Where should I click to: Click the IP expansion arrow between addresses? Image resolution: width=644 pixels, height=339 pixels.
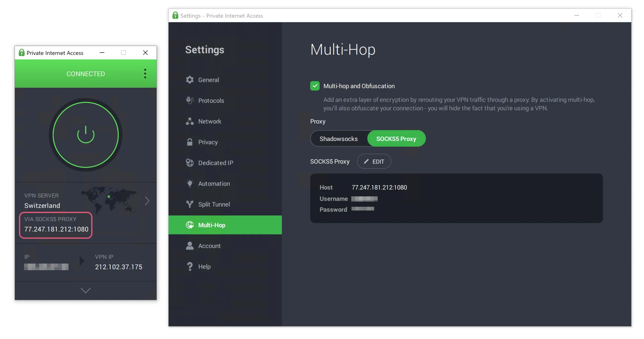click(x=82, y=261)
